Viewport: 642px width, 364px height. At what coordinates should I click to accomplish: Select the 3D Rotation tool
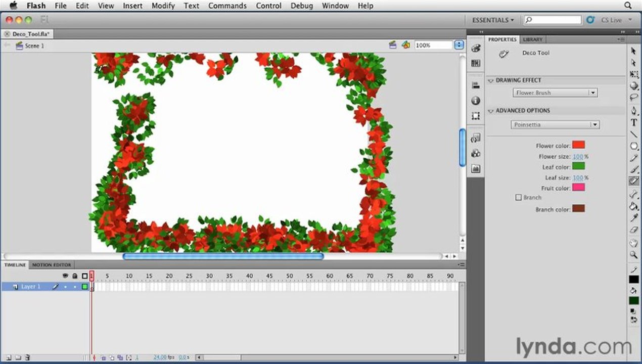tap(633, 86)
